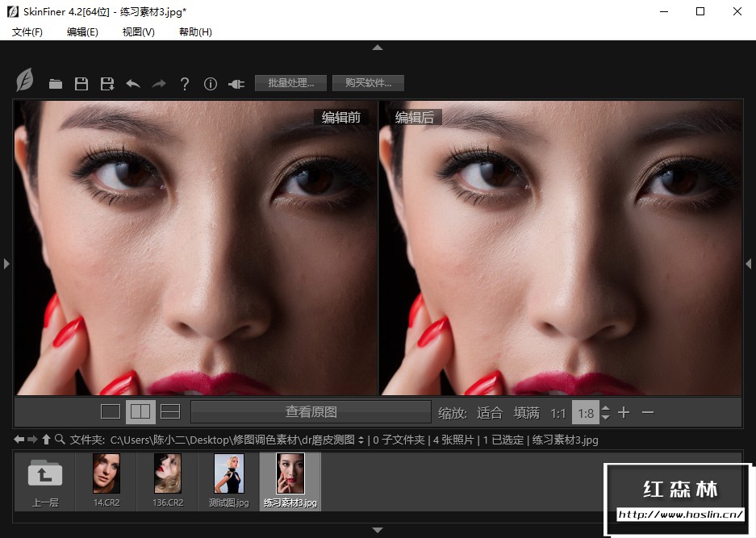Navigate forward in folder browser

32,439
